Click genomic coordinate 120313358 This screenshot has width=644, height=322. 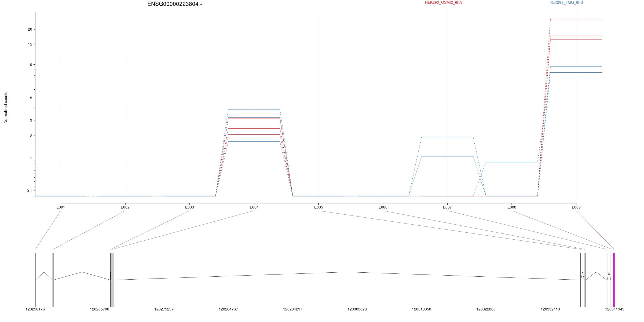(x=422, y=309)
